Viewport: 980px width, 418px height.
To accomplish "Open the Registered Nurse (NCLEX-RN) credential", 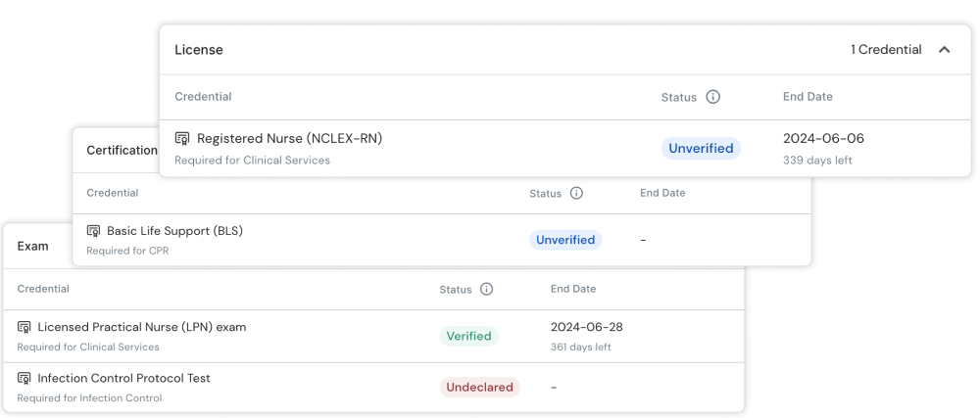I will coord(289,139).
